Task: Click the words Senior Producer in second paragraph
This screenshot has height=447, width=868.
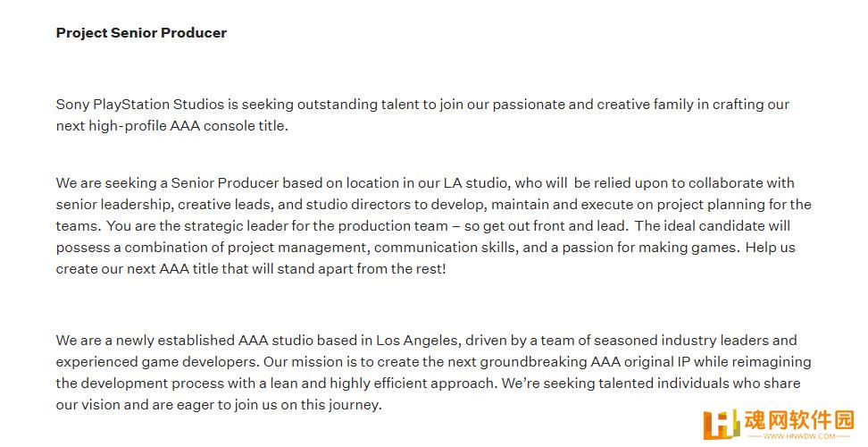Action: [225, 182]
